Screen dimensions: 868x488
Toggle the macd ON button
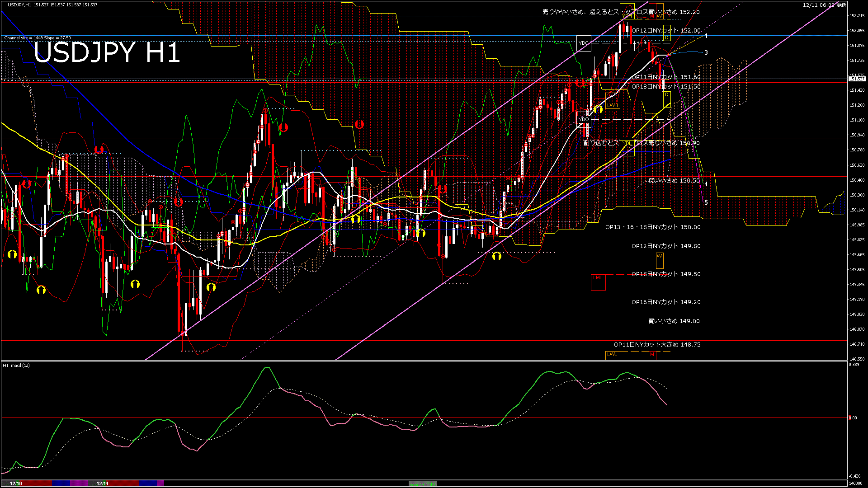[423, 484]
